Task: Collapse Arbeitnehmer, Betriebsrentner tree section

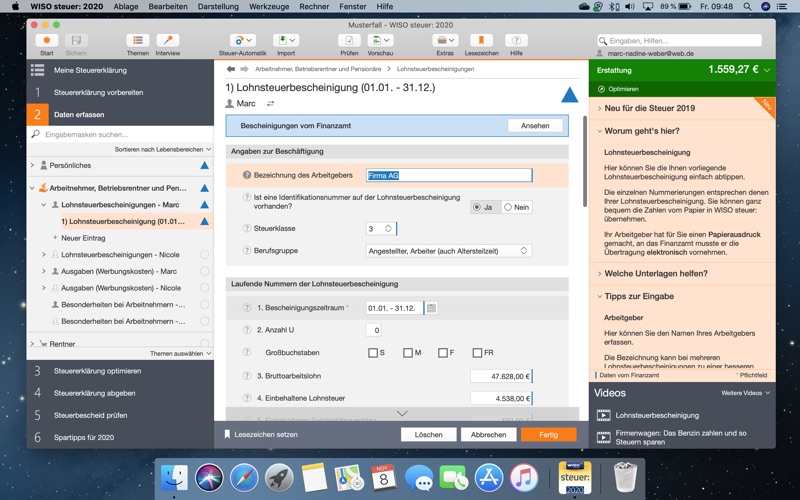Action: coord(33,188)
